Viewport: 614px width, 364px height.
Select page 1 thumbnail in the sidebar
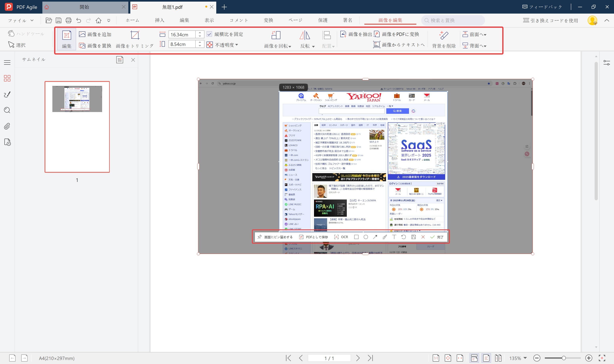click(77, 127)
